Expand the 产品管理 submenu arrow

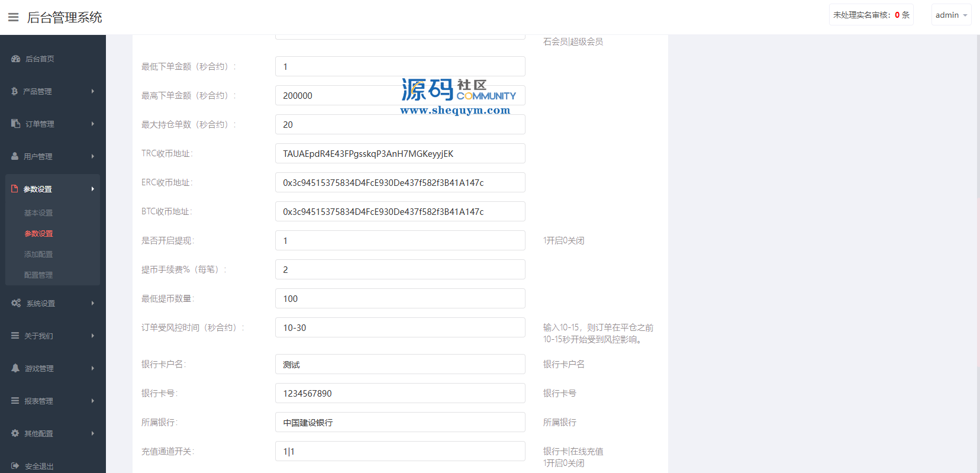click(x=93, y=91)
